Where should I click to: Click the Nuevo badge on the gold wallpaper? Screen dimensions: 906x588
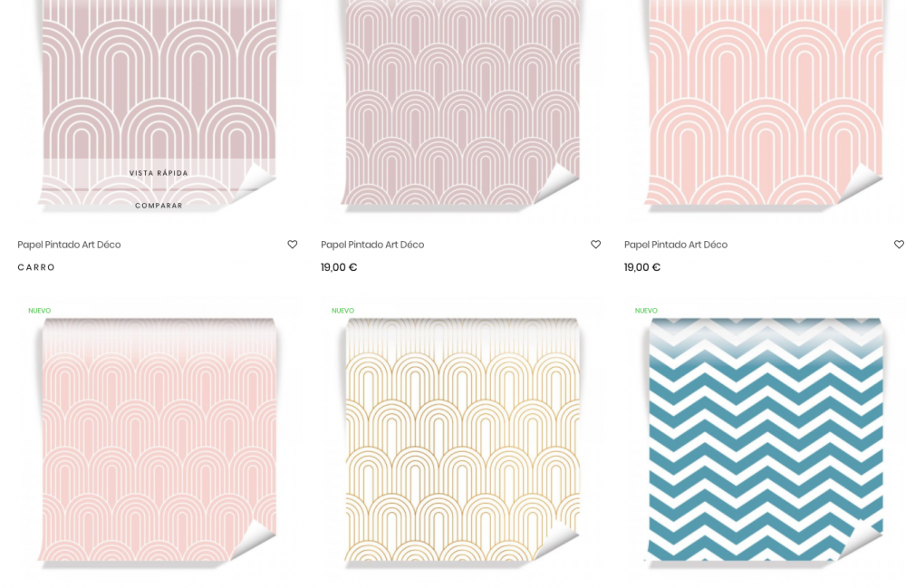(x=342, y=311)
